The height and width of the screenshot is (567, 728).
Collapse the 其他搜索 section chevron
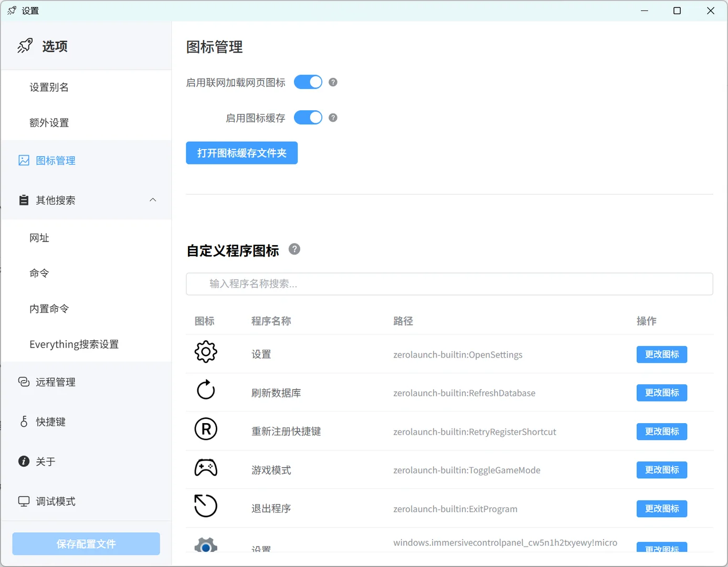153,200
